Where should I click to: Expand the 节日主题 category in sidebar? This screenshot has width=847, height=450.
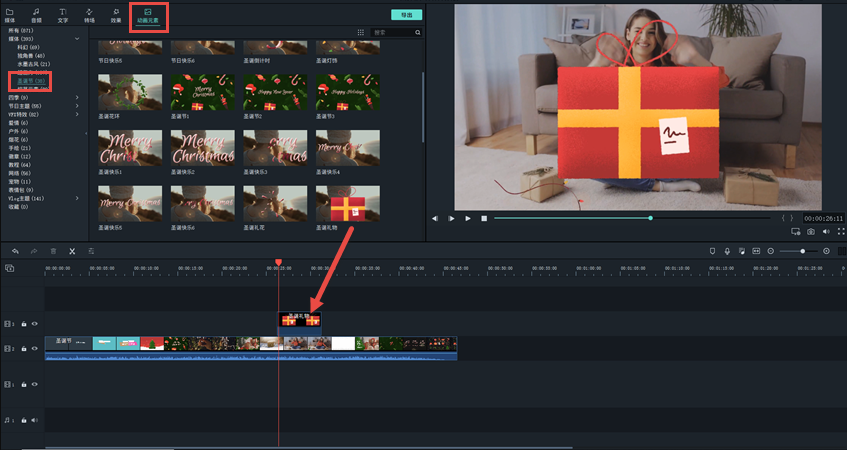78,106
